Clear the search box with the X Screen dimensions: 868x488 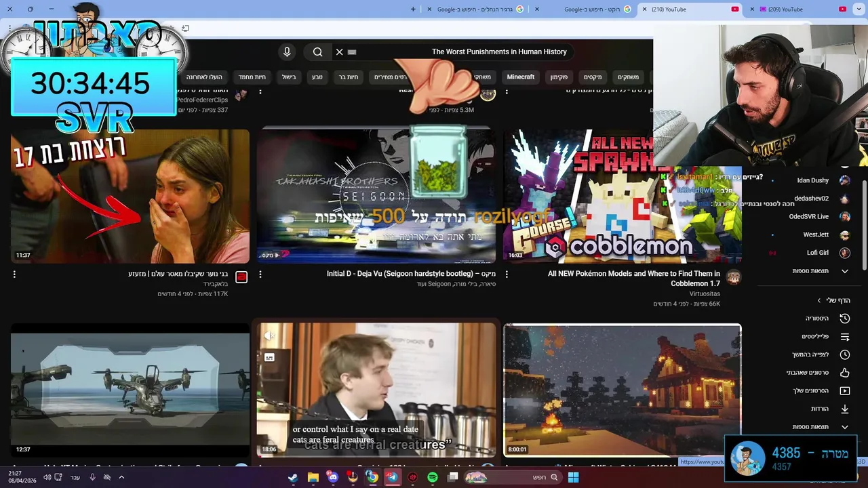pos(340,52)
